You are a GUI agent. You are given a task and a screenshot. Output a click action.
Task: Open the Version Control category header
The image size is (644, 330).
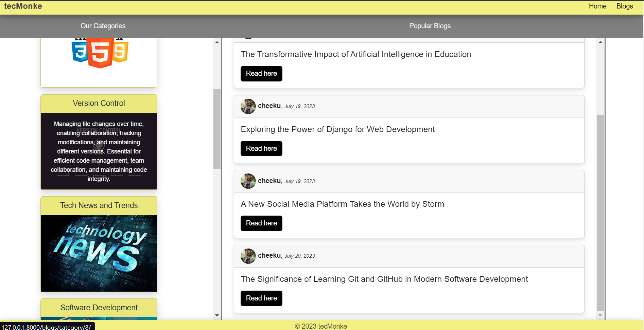coord(99,103)
